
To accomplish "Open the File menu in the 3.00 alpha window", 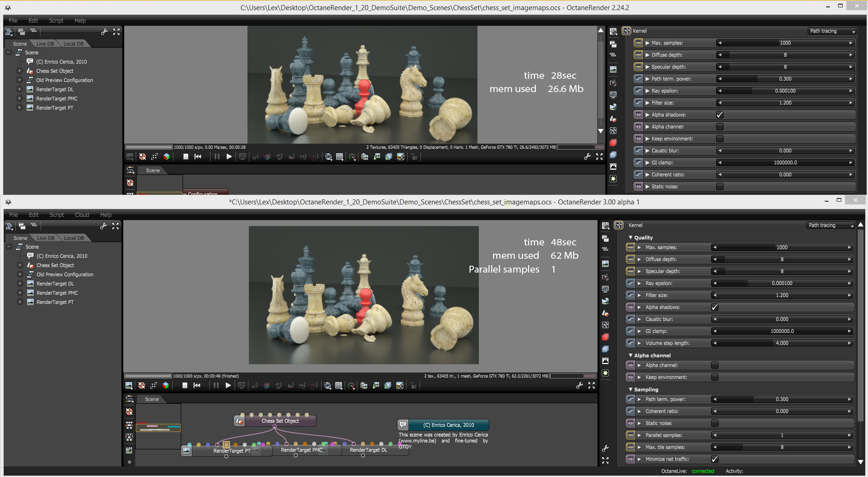I will click(13, 215).
